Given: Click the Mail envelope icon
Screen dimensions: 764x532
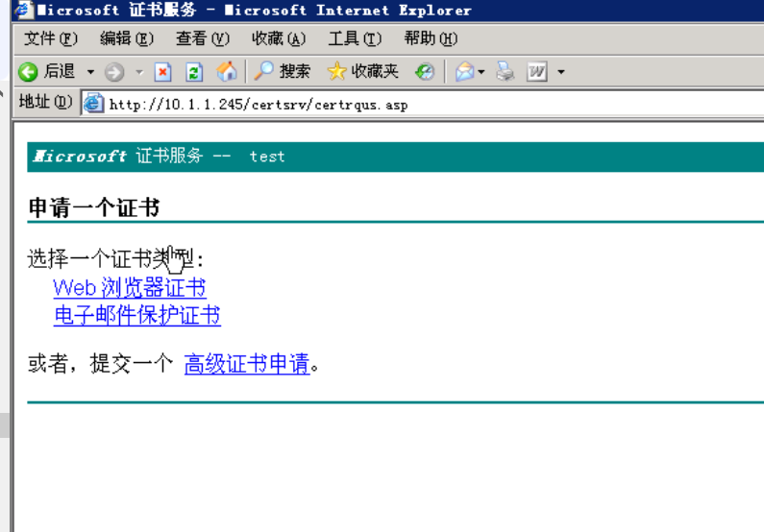Looking at the screenshot, I should pos(464,72).
